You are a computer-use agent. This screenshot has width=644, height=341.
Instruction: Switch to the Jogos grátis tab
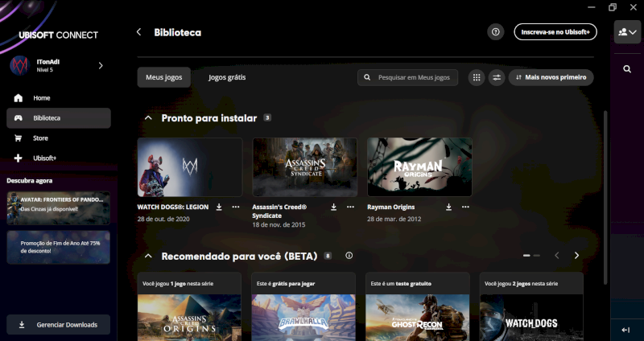(x=227, y=77)
